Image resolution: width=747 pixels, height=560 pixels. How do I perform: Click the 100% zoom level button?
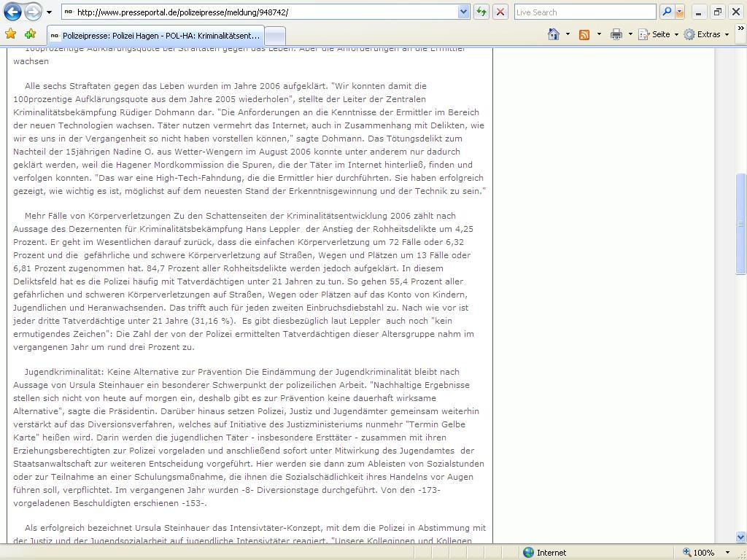699,553
